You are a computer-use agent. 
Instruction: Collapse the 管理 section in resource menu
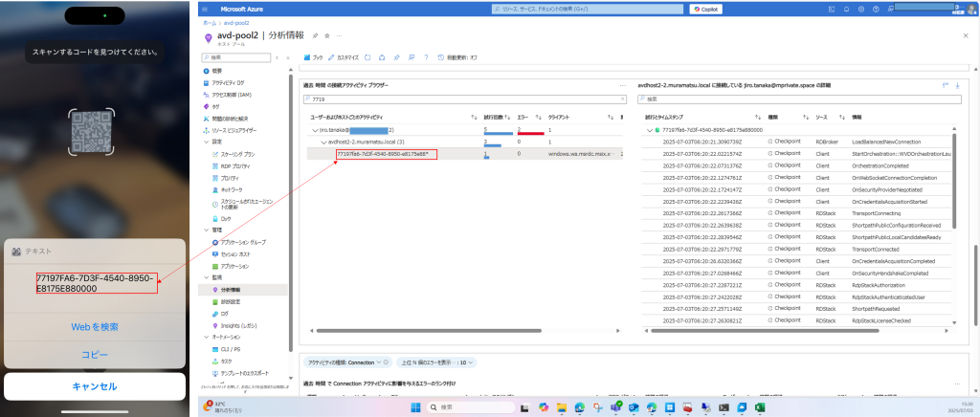point(207,230)
